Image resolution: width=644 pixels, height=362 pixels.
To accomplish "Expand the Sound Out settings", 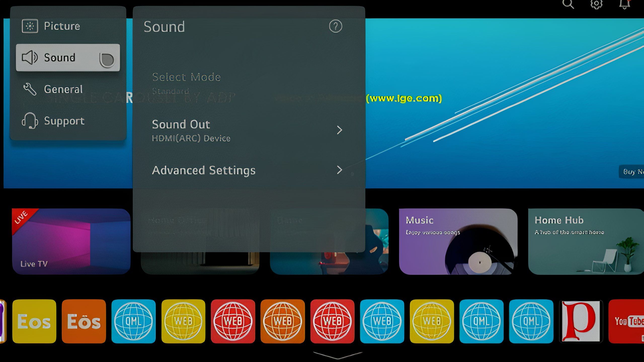I will [340, 129].
